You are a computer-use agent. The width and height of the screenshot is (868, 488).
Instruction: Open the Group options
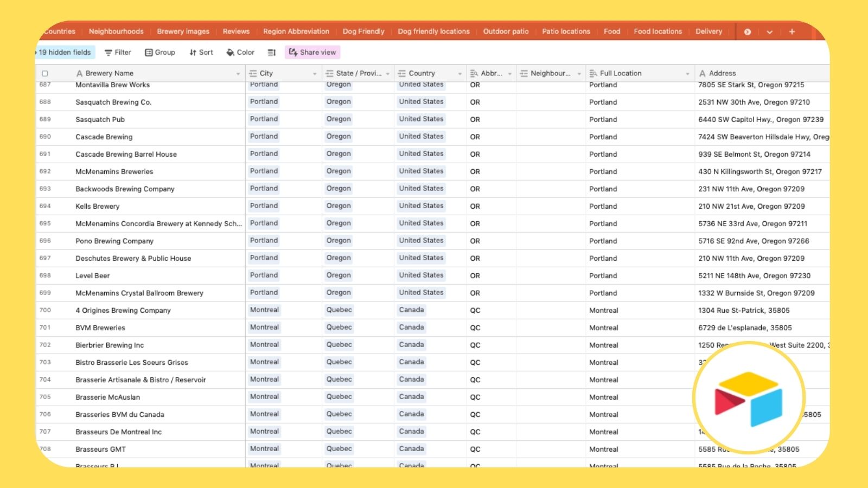pyautogui.click(x=160, y=52)
